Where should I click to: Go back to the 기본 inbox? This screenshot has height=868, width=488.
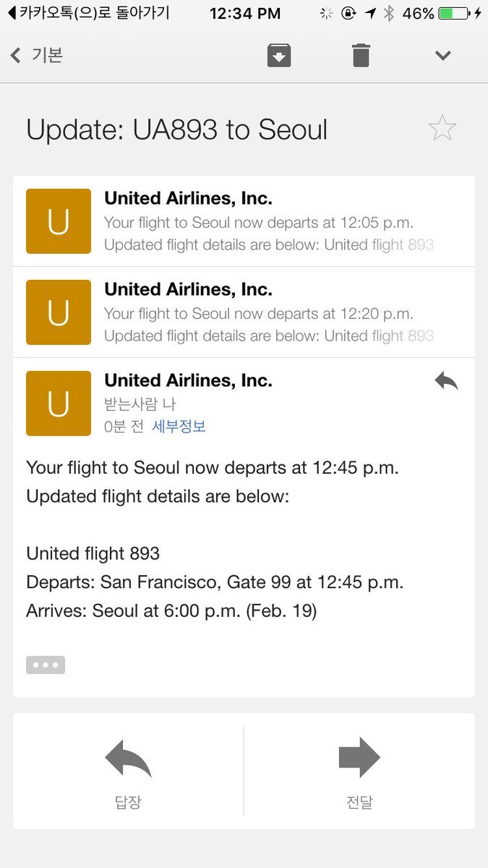38,56
